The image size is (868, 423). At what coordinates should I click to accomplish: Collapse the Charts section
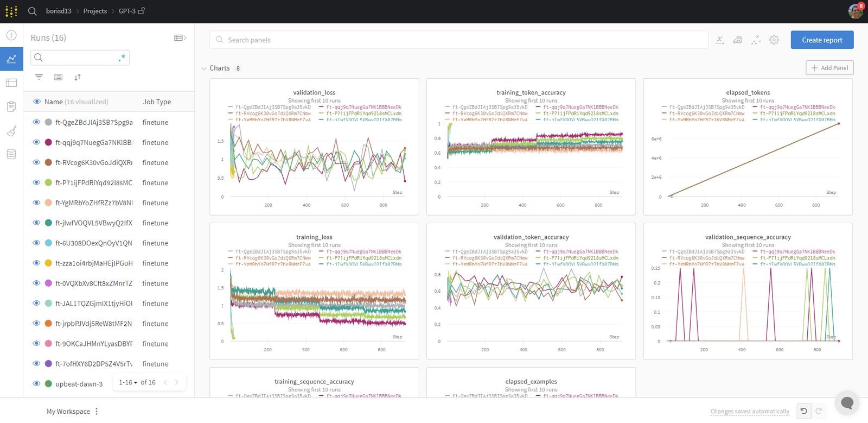(204, 68)
